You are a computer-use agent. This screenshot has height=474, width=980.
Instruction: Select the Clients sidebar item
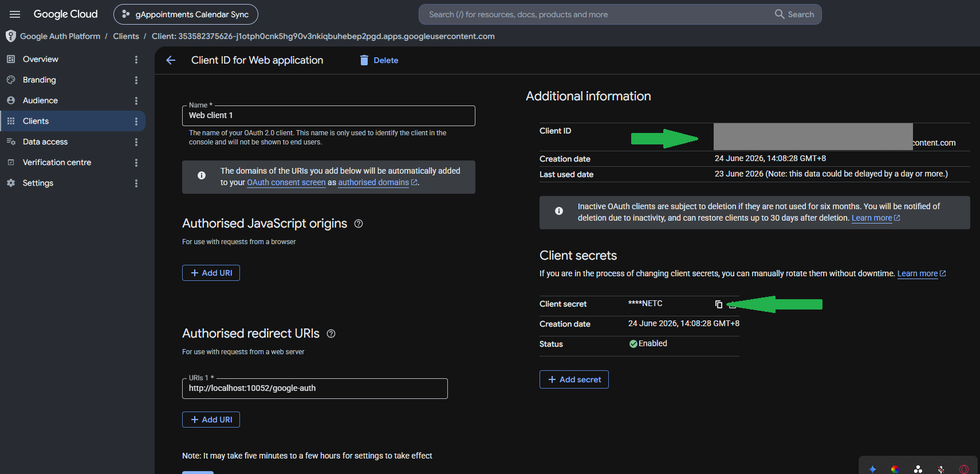72,121
